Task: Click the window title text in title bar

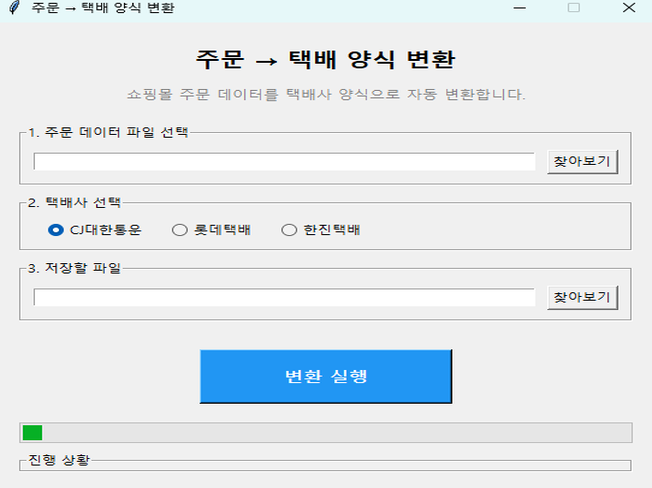Action: point(103,8)
